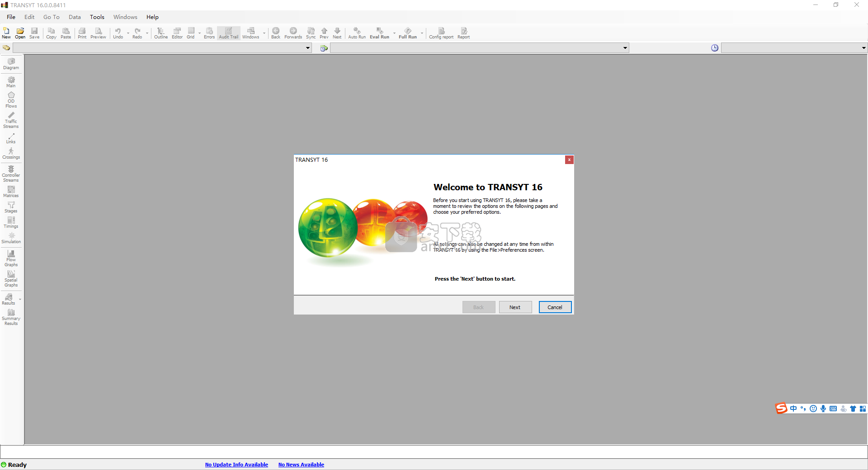This screenshot has width=868, height=470.
Task: Open Controller Streams sidebar icon
Action: [x=11, y=174]
